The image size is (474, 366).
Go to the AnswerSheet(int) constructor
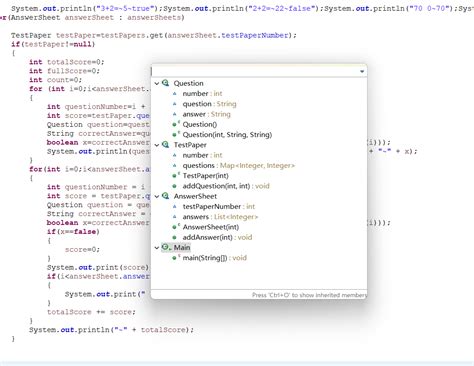click(x=211, y=227)
